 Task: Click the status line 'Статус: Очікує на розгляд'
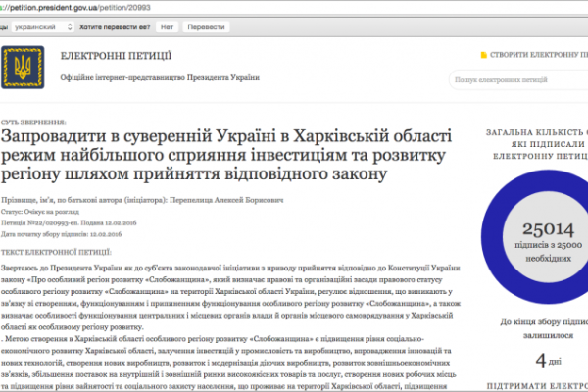pyautogui.click(x=40, y=212)
